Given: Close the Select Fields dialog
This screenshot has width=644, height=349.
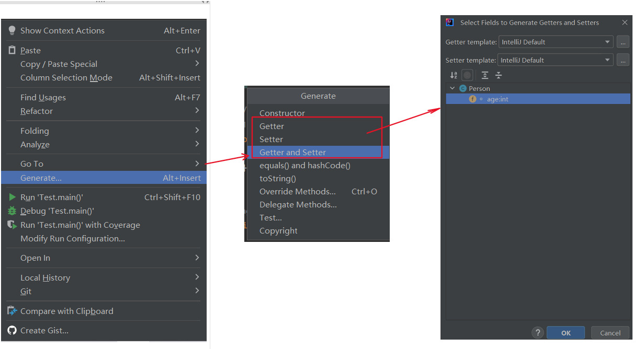Looking at the screenshot, I should tap(625, 22).
